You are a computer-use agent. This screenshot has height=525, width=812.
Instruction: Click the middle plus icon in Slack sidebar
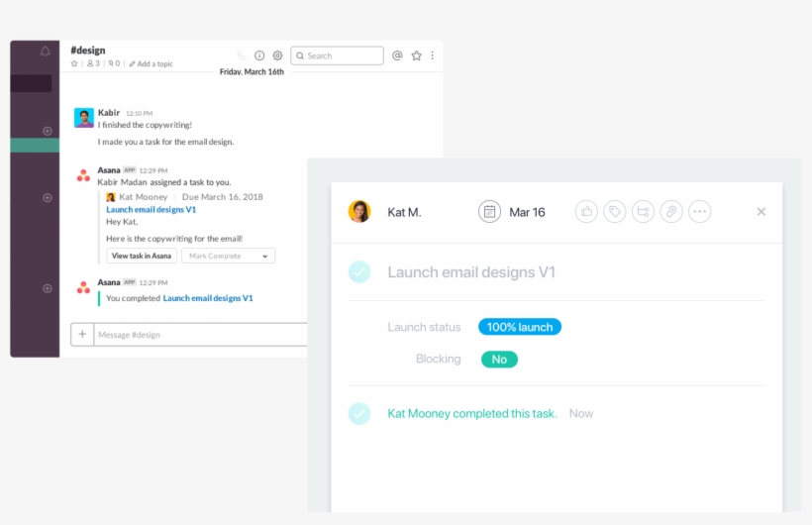[48, 197]
